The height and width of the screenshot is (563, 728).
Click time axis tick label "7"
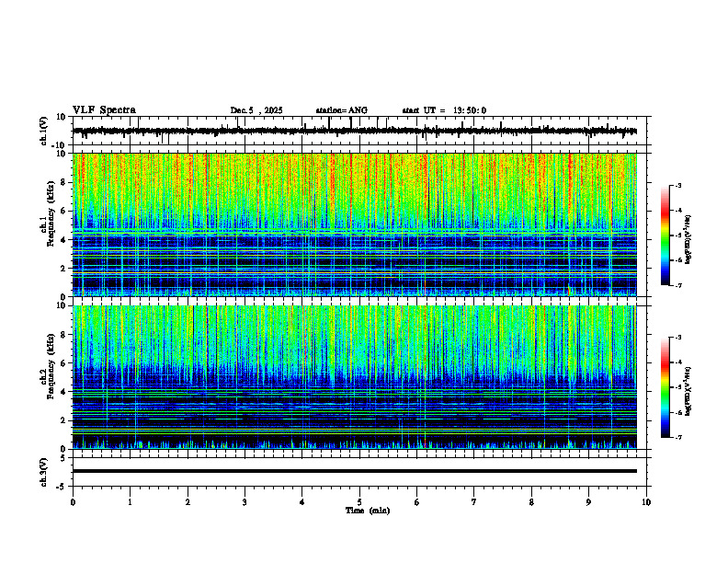click(474, 502)
